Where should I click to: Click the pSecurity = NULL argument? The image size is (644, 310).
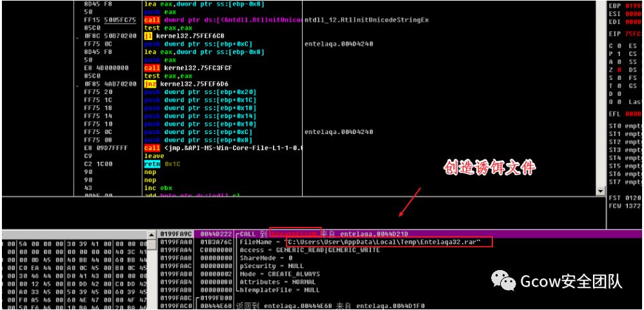point(272,266)
